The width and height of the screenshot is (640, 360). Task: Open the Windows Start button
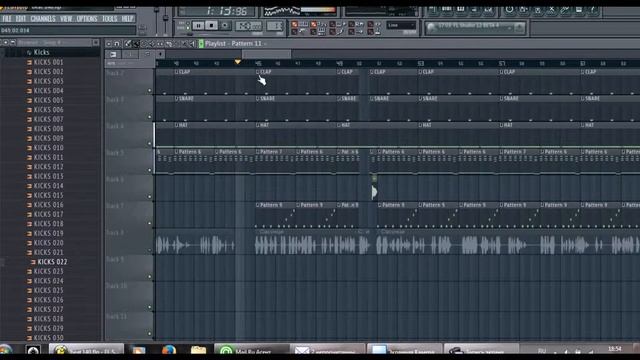[x=6, y=350]
